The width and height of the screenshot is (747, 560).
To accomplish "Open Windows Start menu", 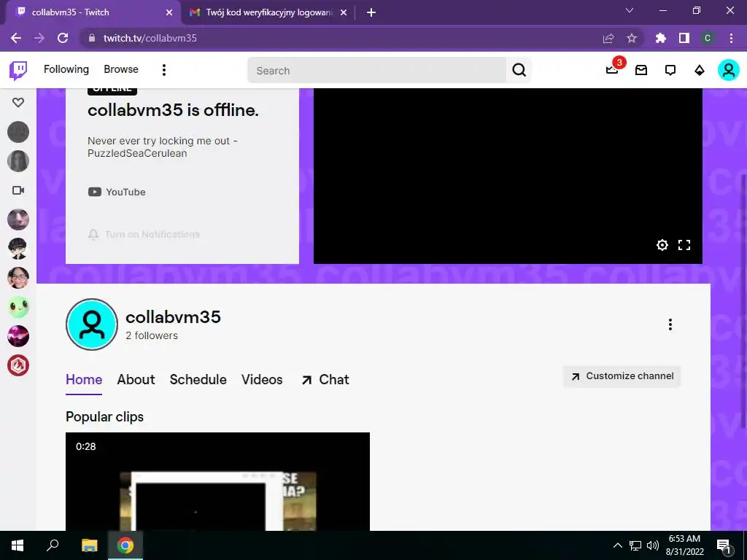I will tap(18, 545).
